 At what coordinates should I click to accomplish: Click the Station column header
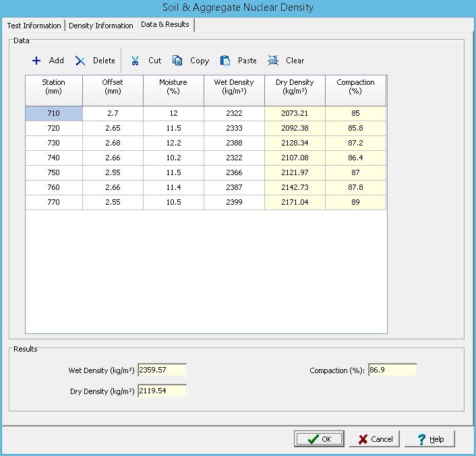point(54,87)
